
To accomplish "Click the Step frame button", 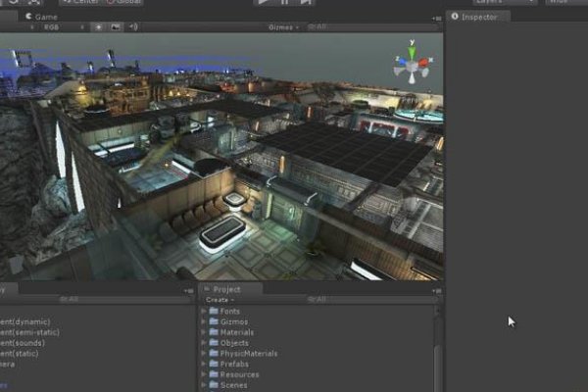I will 306,2.
